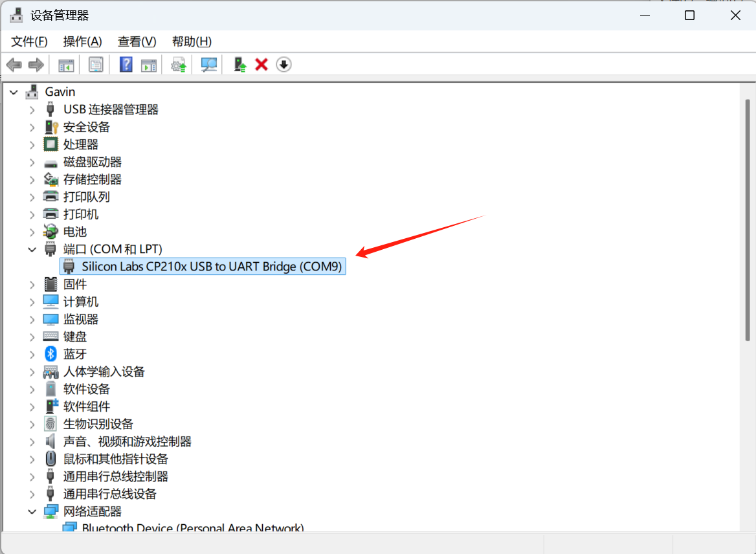Click Scan for hardware changes monitor icon
This screenshot has width=756, height=554.
point(208,65)
